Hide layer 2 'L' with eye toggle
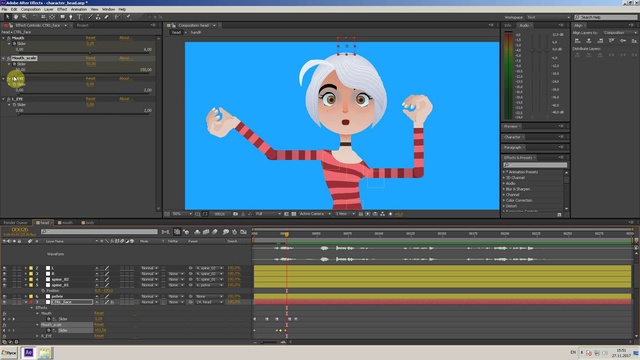The height and width of the screenshot is (360, 640). click(4, 268)
